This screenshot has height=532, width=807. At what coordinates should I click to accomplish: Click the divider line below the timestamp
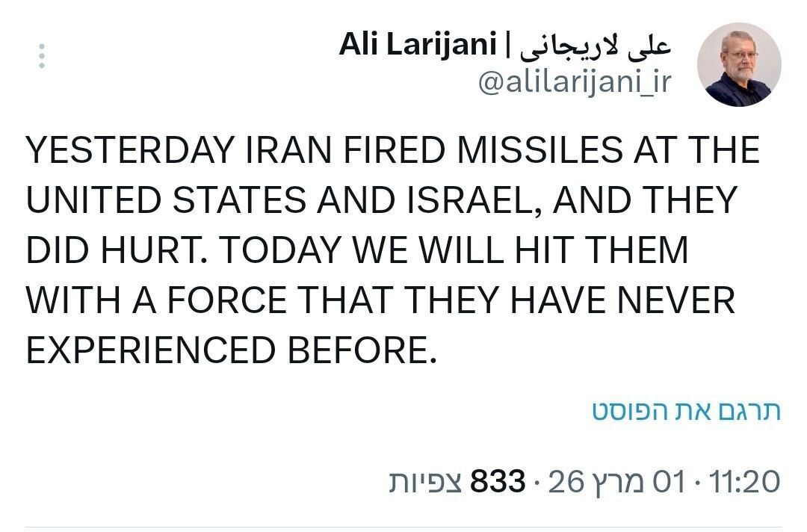(403, 528)
